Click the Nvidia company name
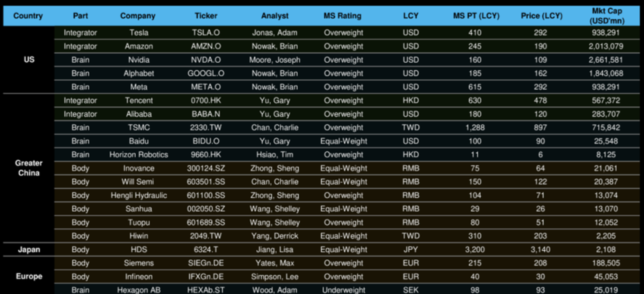This screenshot has width=644, height=294. (x=139, y=60)
